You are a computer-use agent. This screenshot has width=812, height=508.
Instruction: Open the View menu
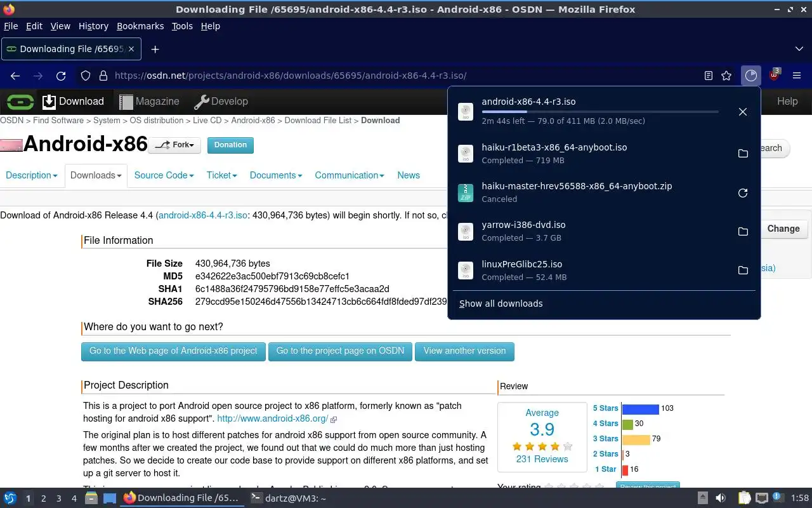pyautogui.click(x=60, y=26)
